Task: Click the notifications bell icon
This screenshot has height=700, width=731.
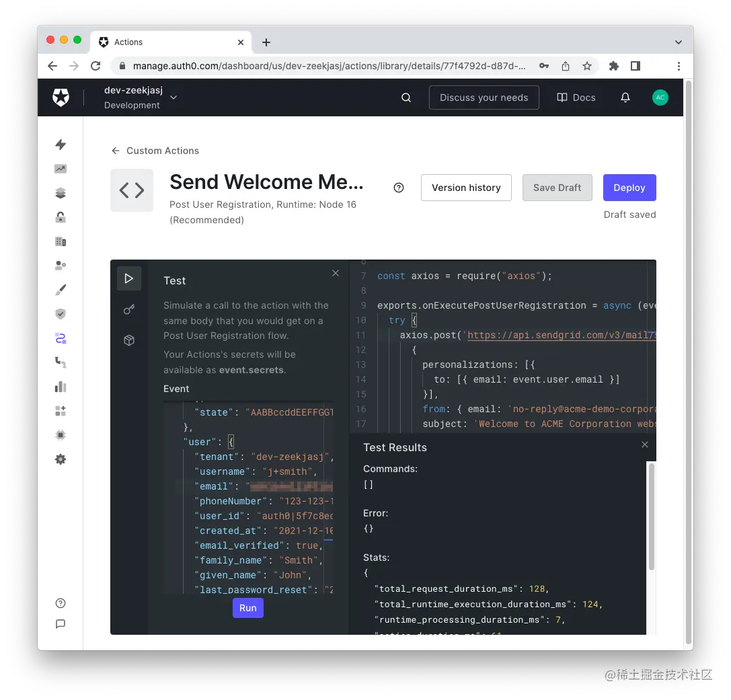Action: click(625, 97)
